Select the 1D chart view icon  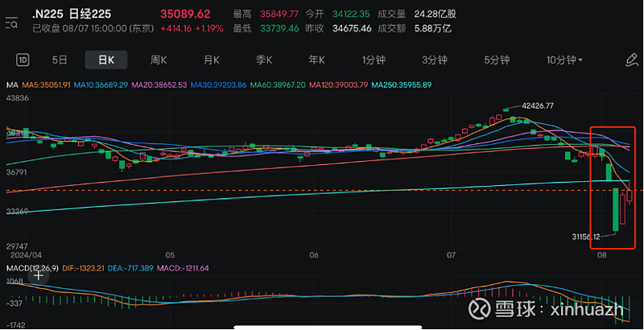coord(23,60)
